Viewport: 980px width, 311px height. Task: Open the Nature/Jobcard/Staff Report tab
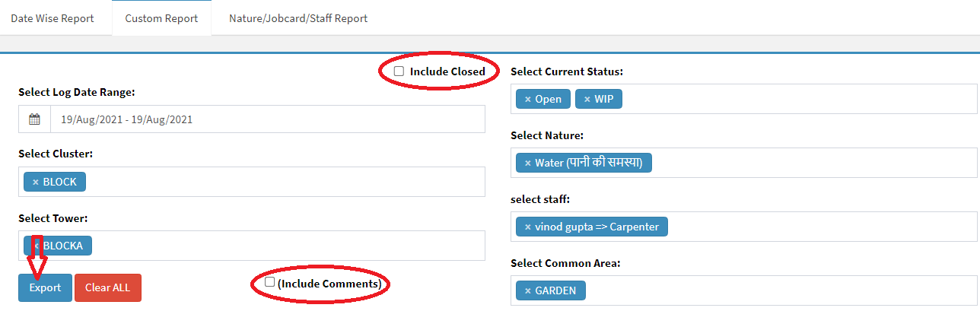point(298,18)
